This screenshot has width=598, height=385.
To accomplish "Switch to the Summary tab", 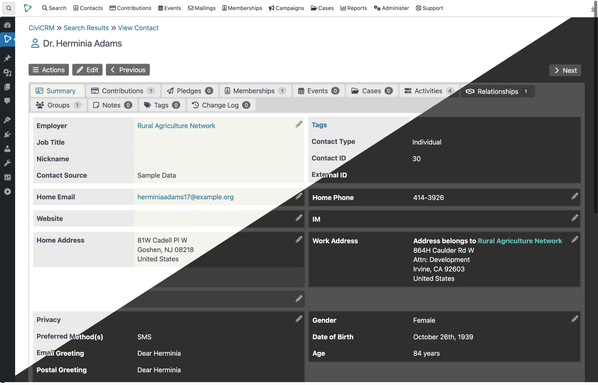I will tap(57, 91).
